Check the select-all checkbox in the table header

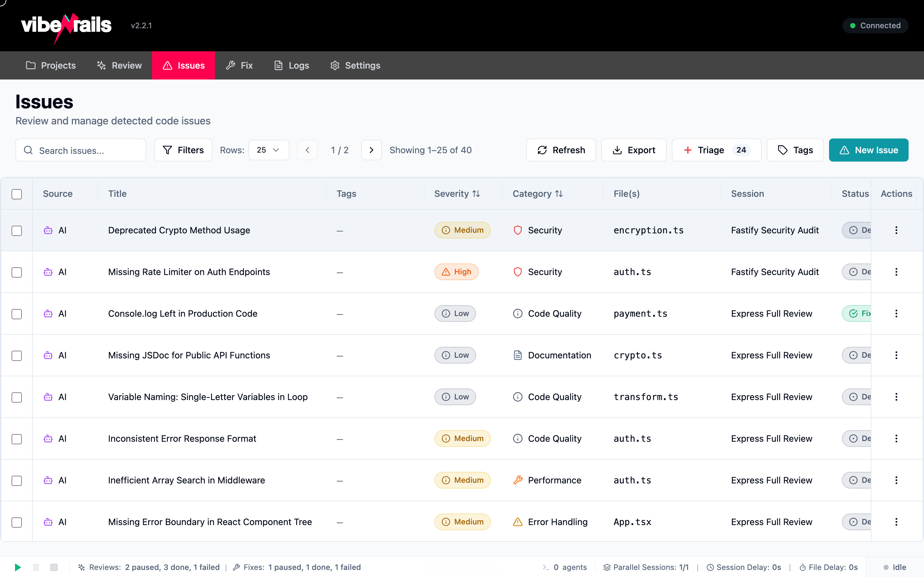(x=17, y=194)
